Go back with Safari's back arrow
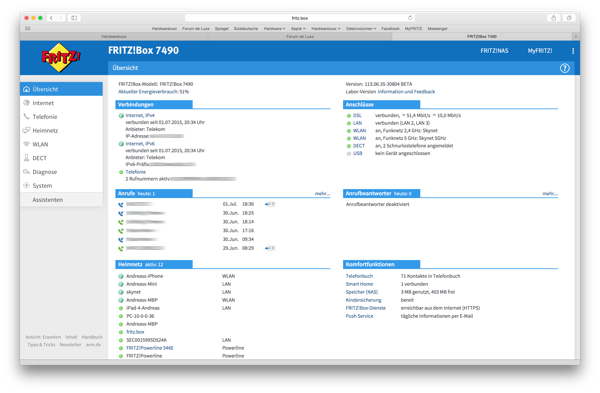The width and height of the screenshot is (600, 393). tap(51, 18)
